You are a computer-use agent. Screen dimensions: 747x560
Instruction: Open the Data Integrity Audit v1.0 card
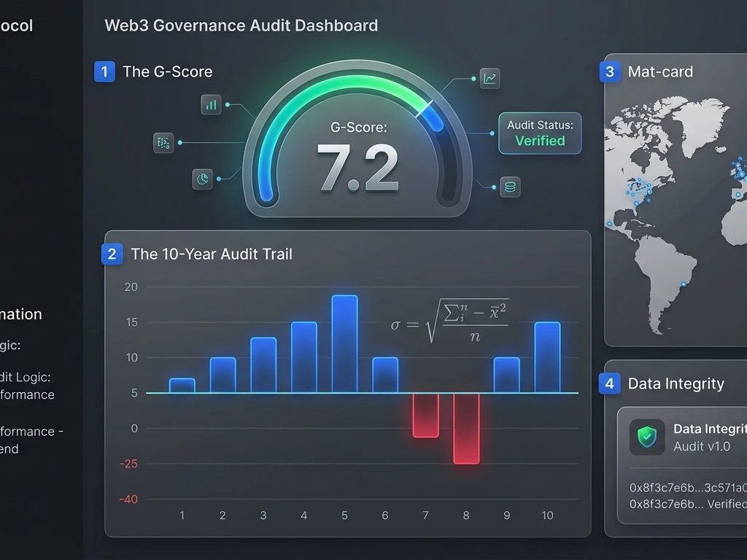pos(682,465)
